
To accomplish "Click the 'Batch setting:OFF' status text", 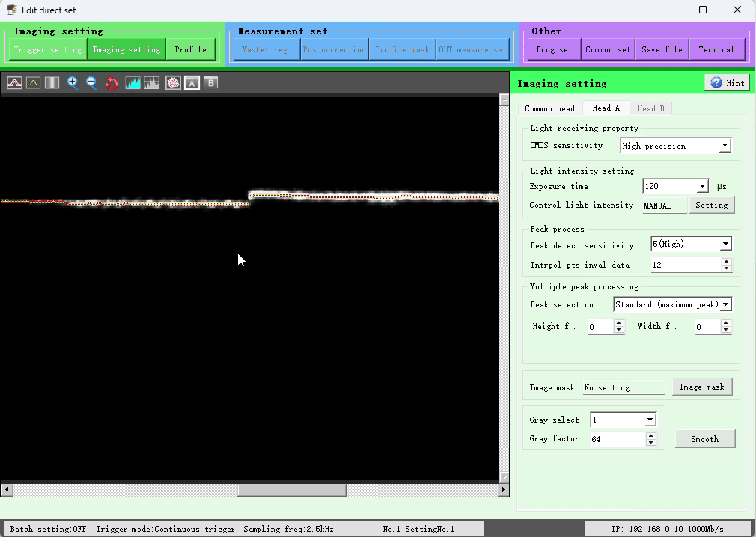I will (x=48, y=528).
